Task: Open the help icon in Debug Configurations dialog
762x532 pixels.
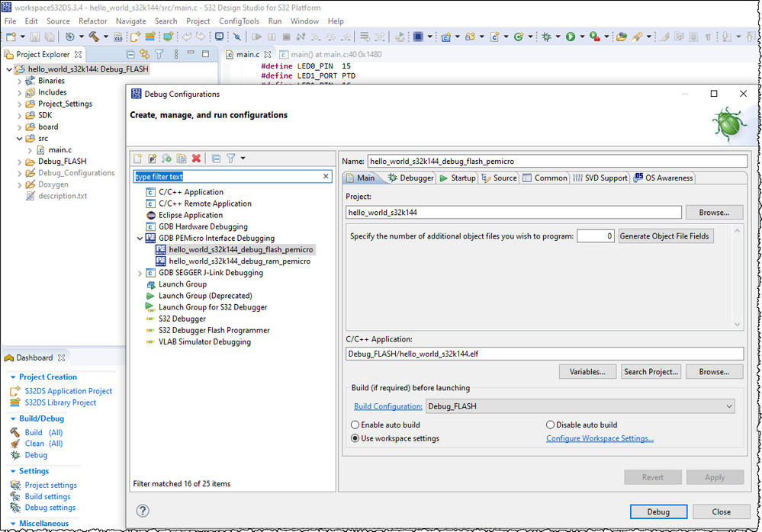Action: [143, 511]
